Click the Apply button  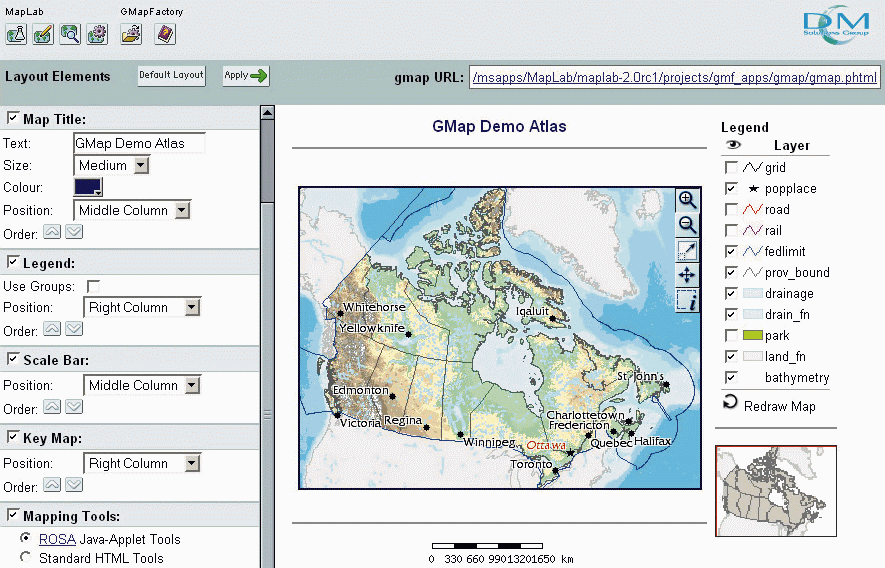tap(246, 75)
